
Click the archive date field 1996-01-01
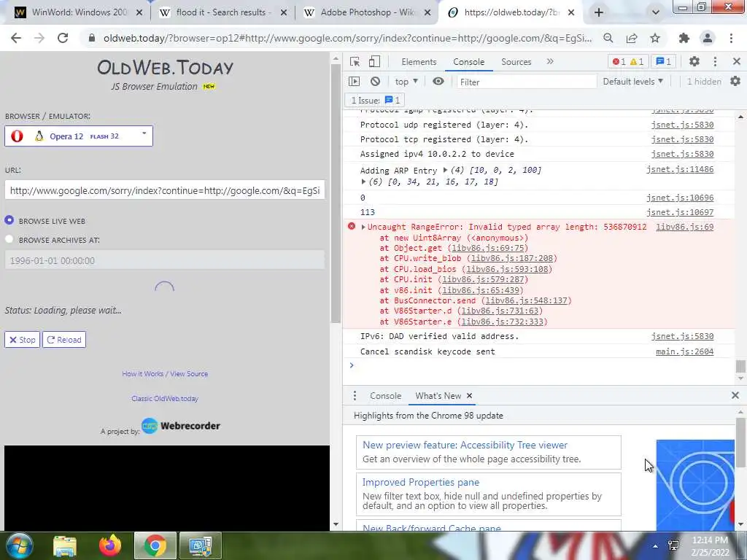[x=165, y=260]
